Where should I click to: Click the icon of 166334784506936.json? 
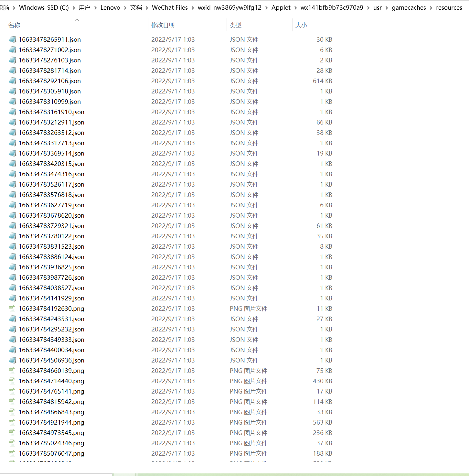[x=12, y=360]
